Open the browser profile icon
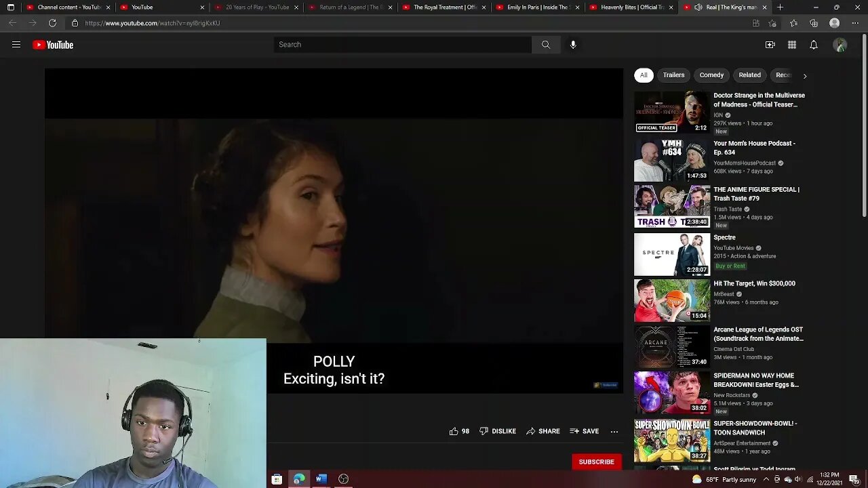Screen dimensions: 868x488 [x=835, y=23]
